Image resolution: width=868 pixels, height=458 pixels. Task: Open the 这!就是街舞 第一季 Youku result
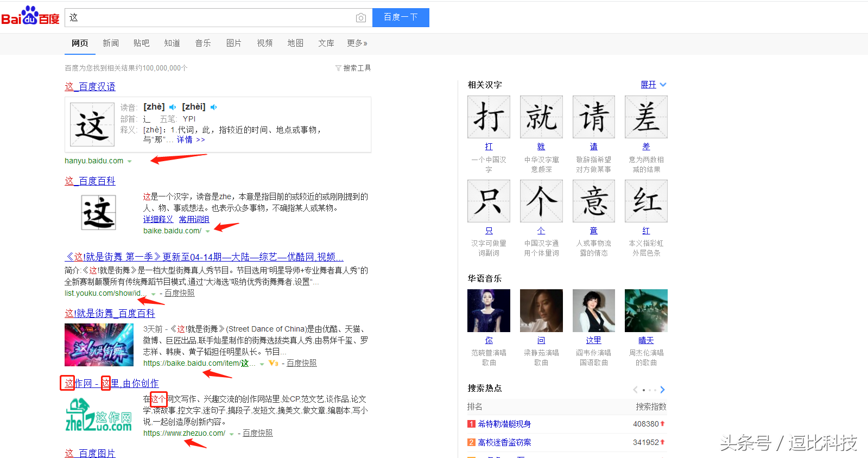point(204,257)
